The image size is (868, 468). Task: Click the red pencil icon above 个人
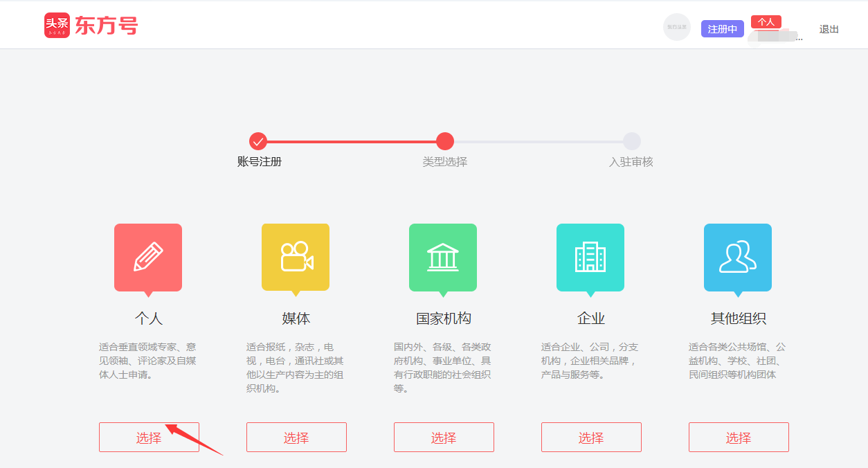[147, 257]
